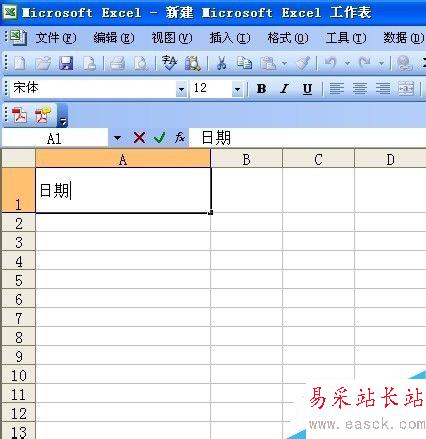Expand PDF toolbar options arrow
The image size is (426, 439).
(x=63, y=116)
